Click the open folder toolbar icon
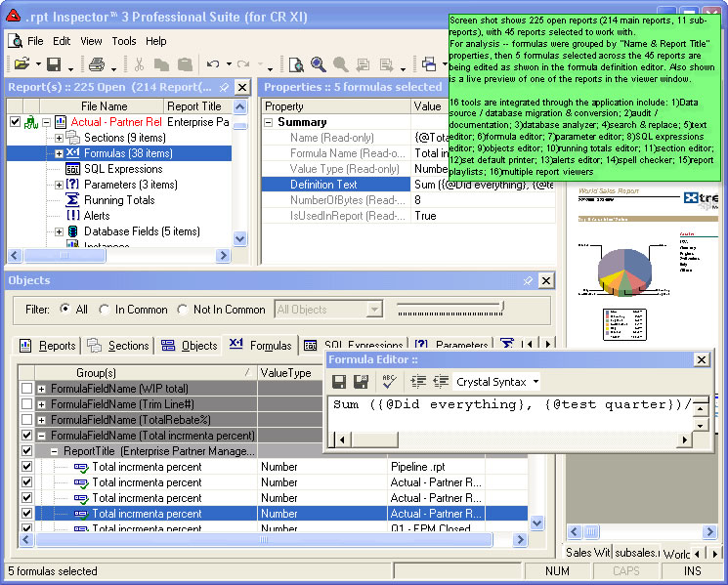728x585 pixels. coord(21,64)
